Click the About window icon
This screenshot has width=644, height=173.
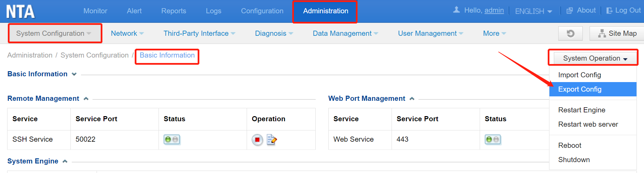(569, 11)
